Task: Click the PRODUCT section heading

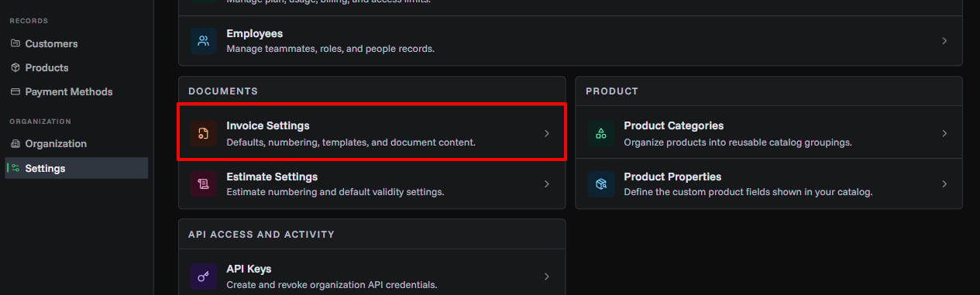Action: coord(612,91)
